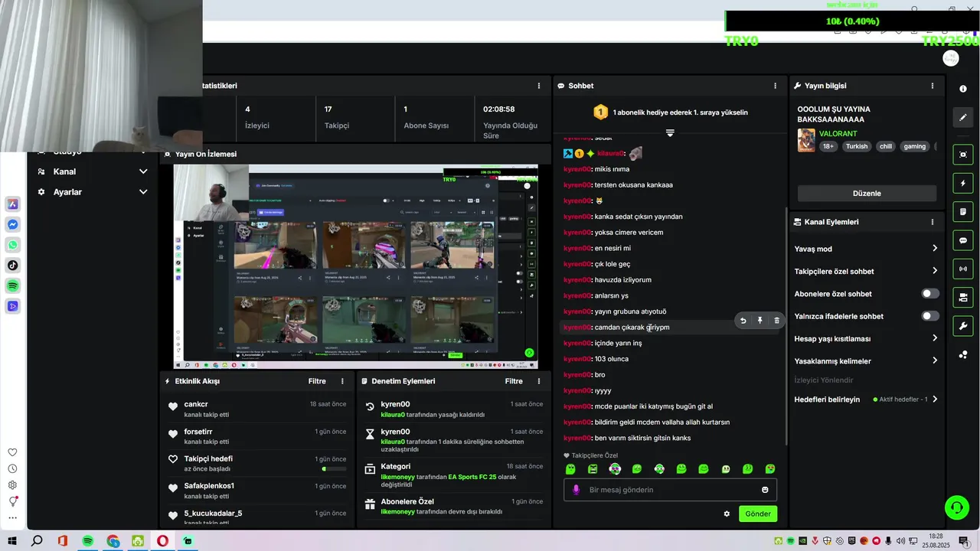Toggle the stream info wrench widget icon
Image resolution: width=980 pixels, height=551 pixels.
pos(963,326)
